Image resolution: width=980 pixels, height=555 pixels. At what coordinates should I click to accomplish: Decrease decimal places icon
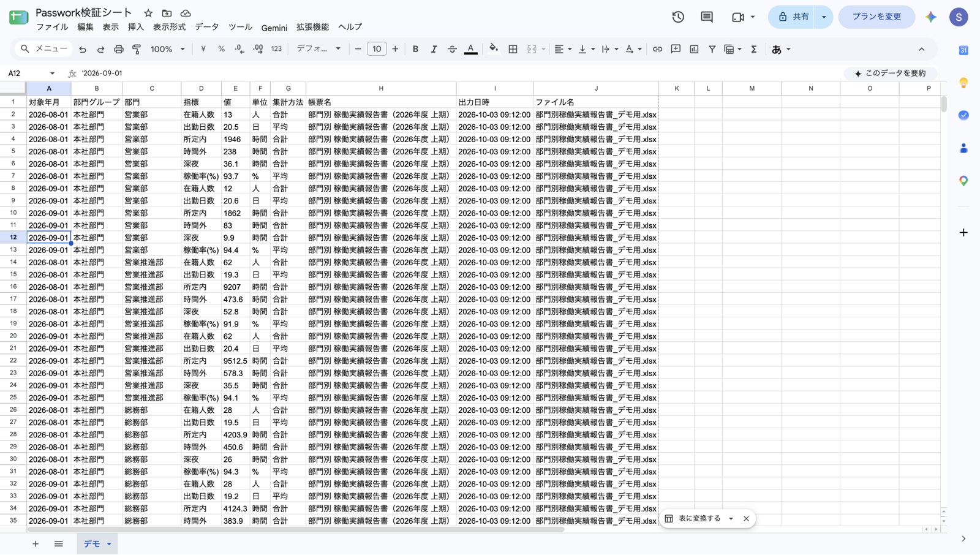239,50
